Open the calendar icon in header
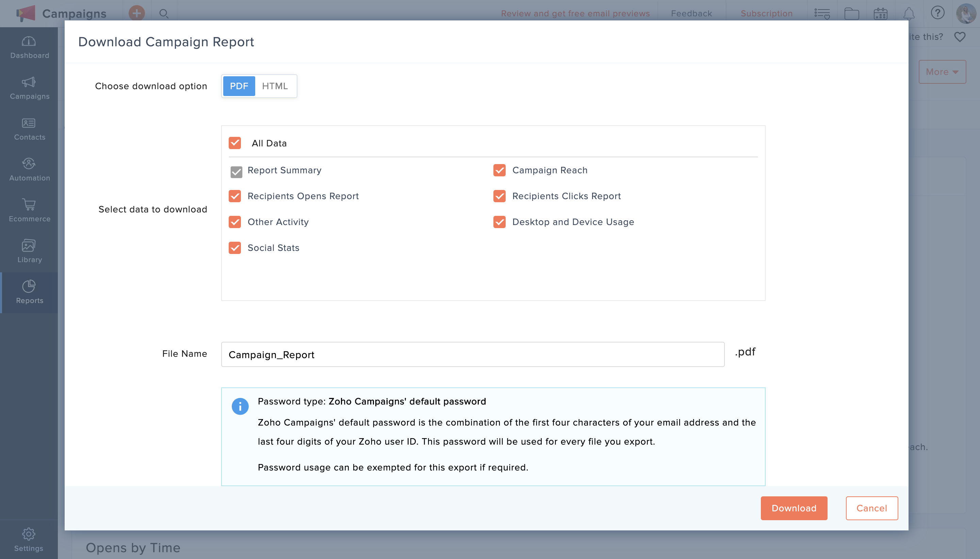 [x=880, y=13]
